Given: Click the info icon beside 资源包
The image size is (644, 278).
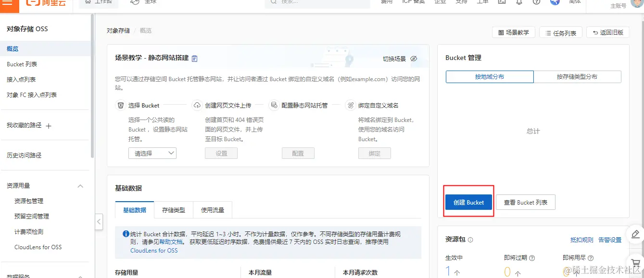Looking at the screenshot, I should click(x=470, y=240).
